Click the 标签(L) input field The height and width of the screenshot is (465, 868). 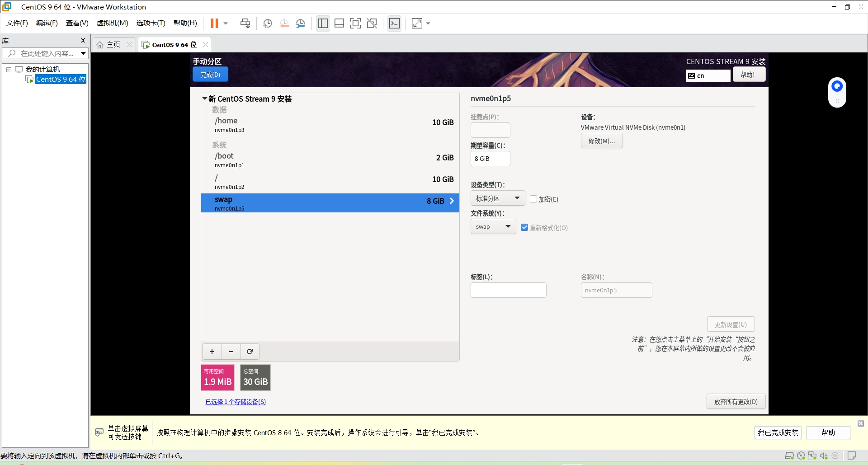pos(509,290)
